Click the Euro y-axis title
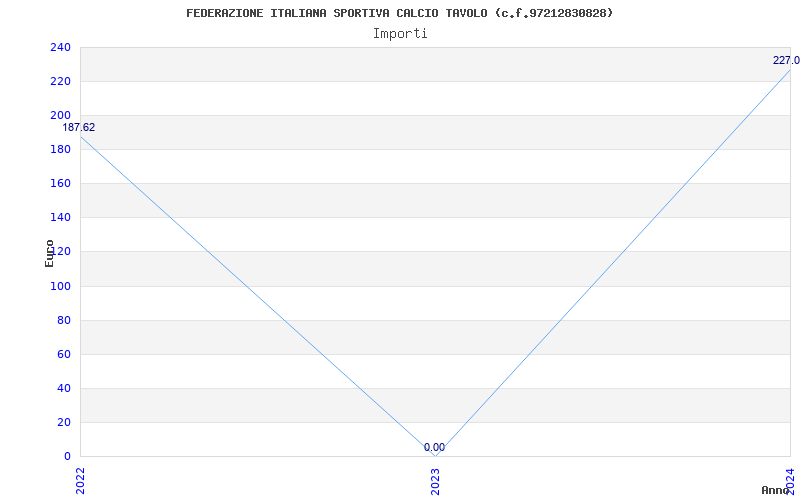Image resolution: width=800 pixels, height=500 pixels. (49, 254)
